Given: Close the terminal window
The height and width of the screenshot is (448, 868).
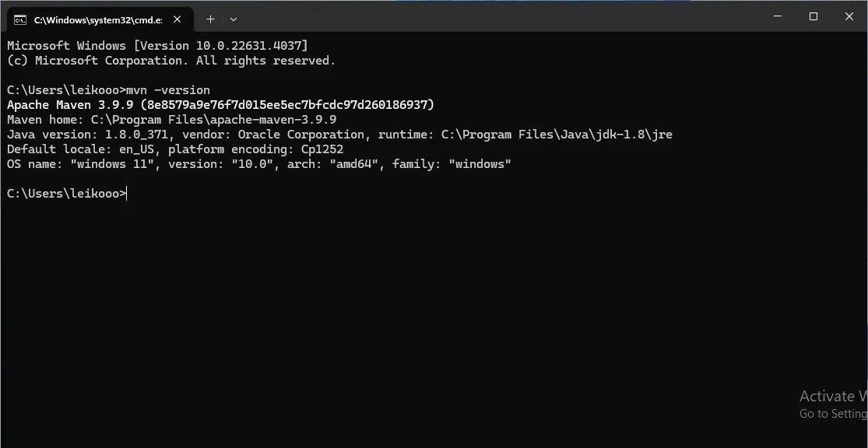Looking at the screenshot, I should coord(849,16).
